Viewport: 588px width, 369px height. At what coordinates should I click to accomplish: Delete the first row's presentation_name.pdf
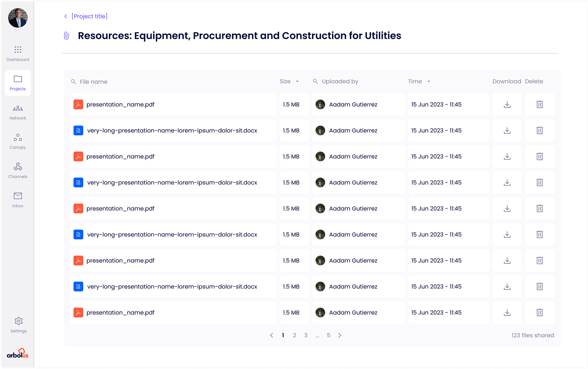(x=540, y=105)
